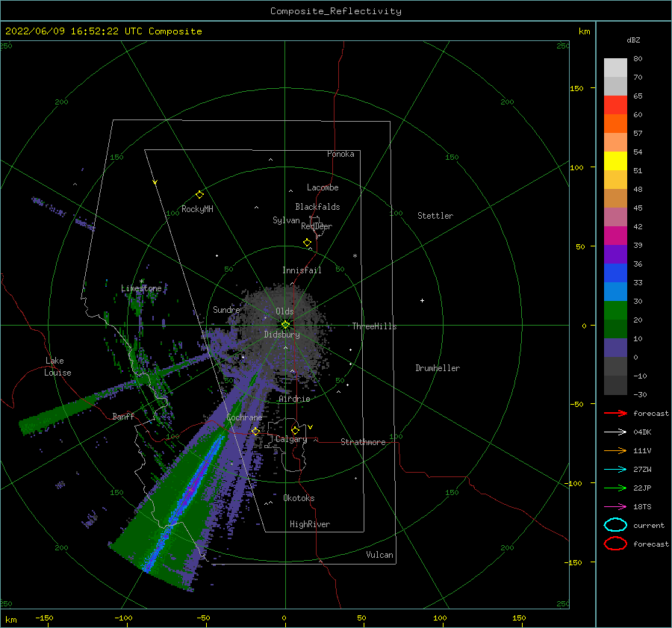Viewport: 672px width, 628px height.
Task: Click the ThreeHills city label
Action: (x=374, y=326)
